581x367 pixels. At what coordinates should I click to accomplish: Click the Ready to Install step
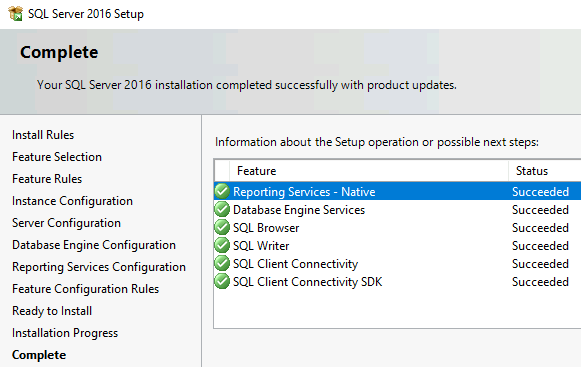click(52, 311)
